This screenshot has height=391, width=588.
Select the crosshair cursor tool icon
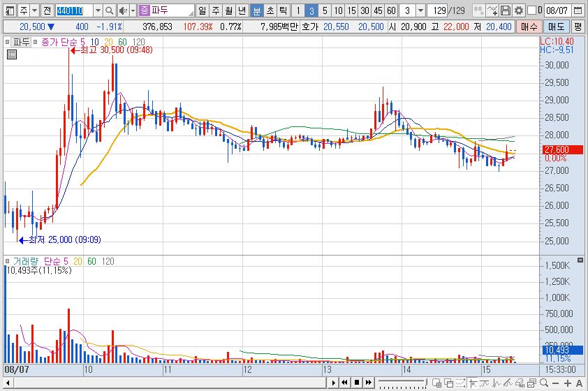pos(473,383)
